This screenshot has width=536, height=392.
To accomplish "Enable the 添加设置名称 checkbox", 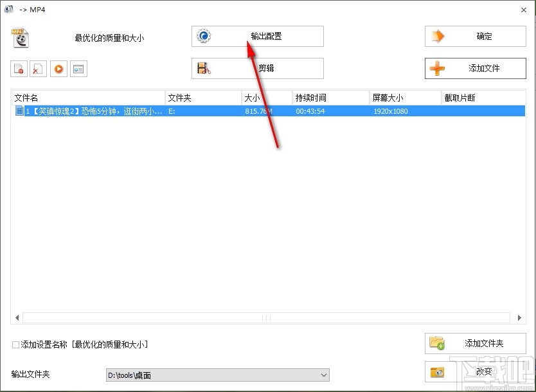I will point(15,345).
